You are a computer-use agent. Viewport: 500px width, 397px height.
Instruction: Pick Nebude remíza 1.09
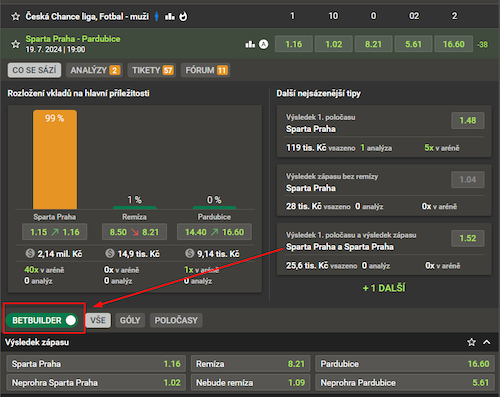coord(250,383)
